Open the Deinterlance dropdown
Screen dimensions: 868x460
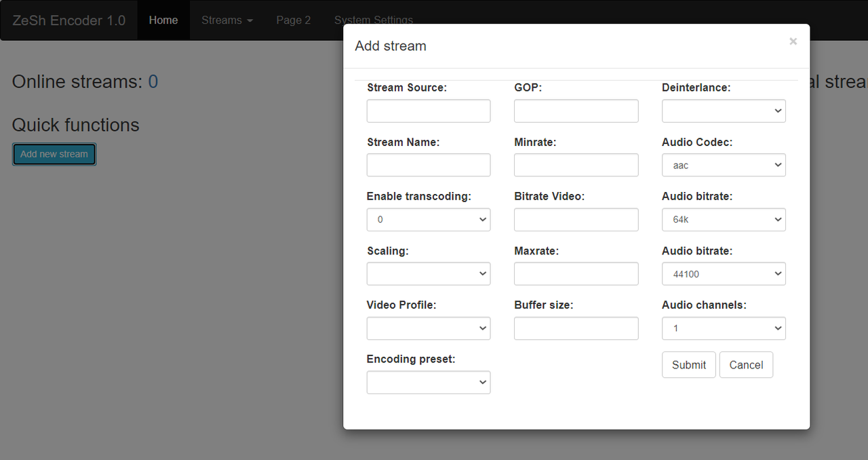pos(724,111)
